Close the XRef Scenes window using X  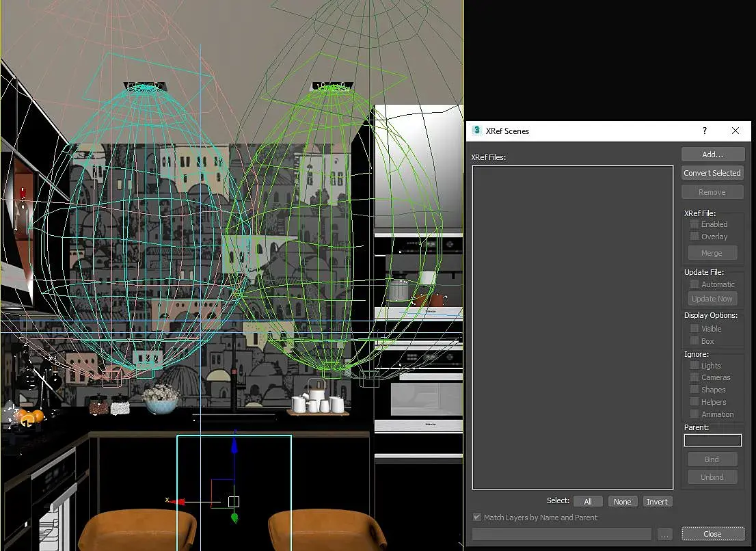735,131
